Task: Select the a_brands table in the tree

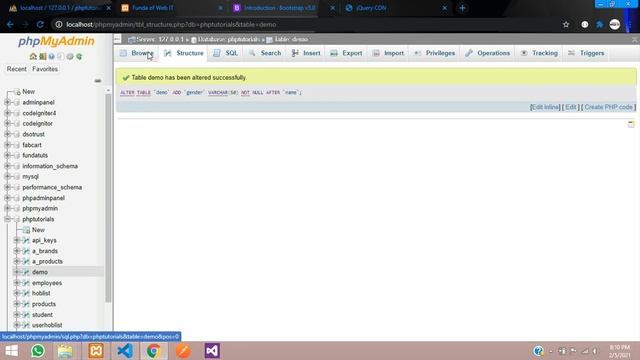Action: [45, 251]
